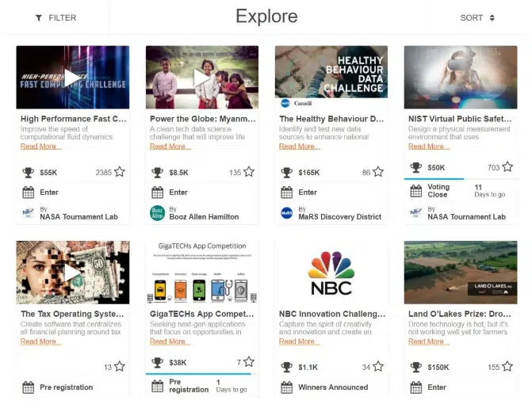Open The Tax Operating Syste... title
Image resolution: width=532 pixels, height=408 pixels.
tap(72, 314)
